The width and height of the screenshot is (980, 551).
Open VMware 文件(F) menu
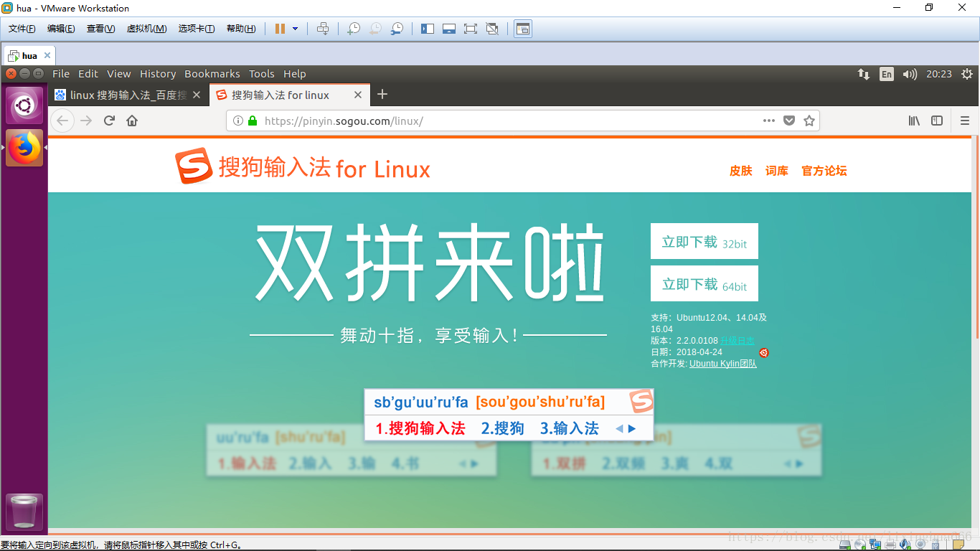(x=22, y=29)
